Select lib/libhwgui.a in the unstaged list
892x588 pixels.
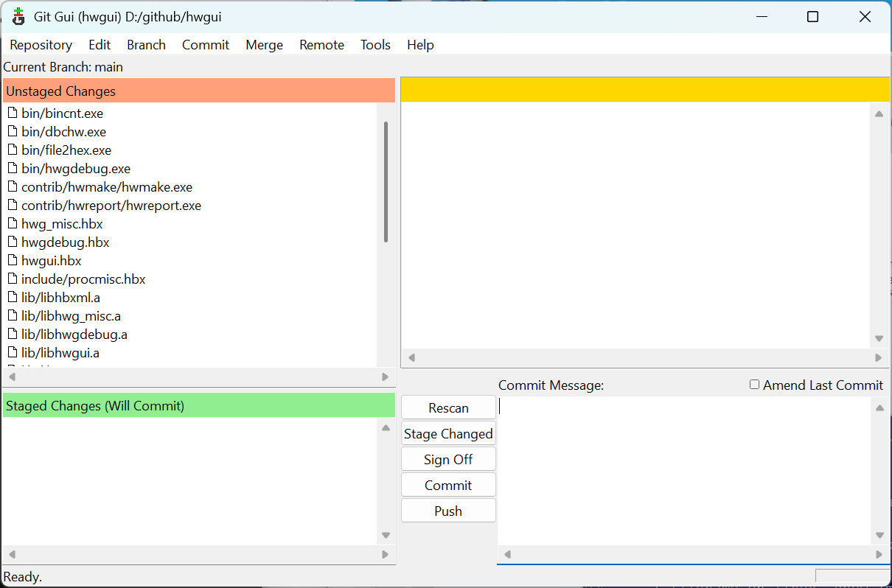60,353
